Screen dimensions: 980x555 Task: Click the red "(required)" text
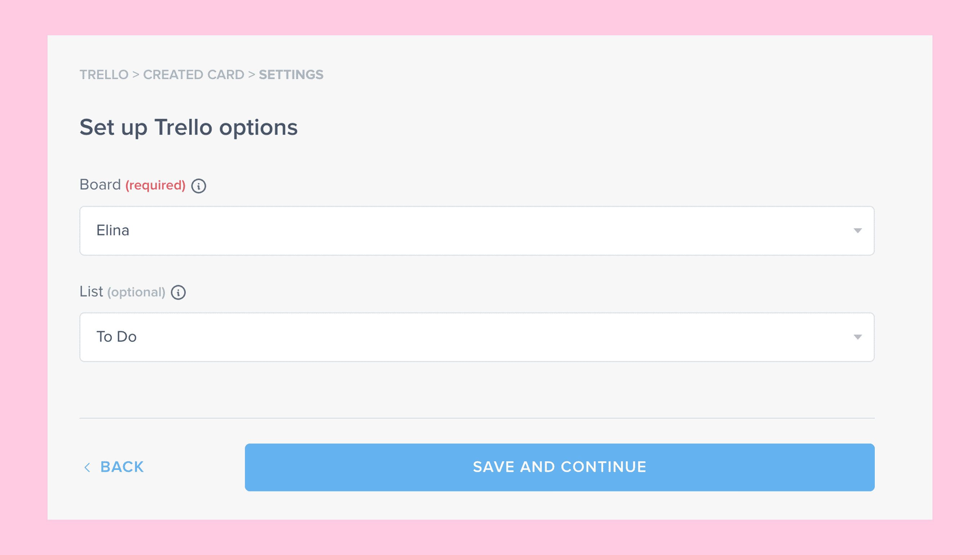(155, 185)
